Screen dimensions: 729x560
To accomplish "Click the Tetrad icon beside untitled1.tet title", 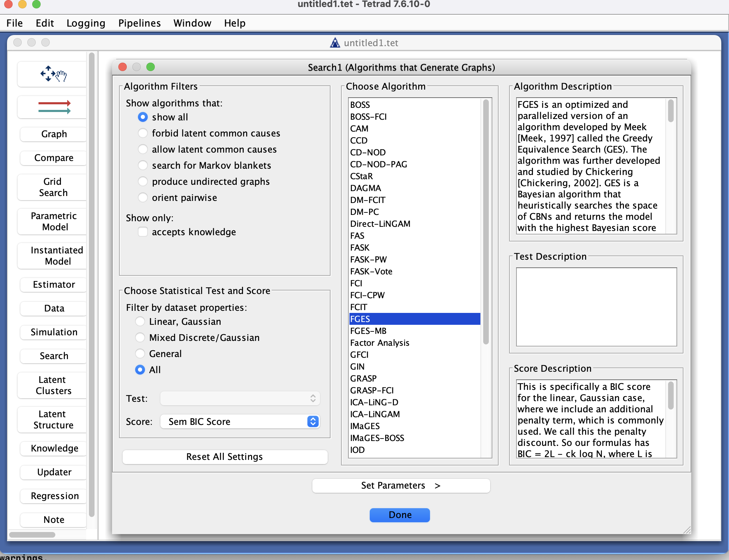I will 335,43.
